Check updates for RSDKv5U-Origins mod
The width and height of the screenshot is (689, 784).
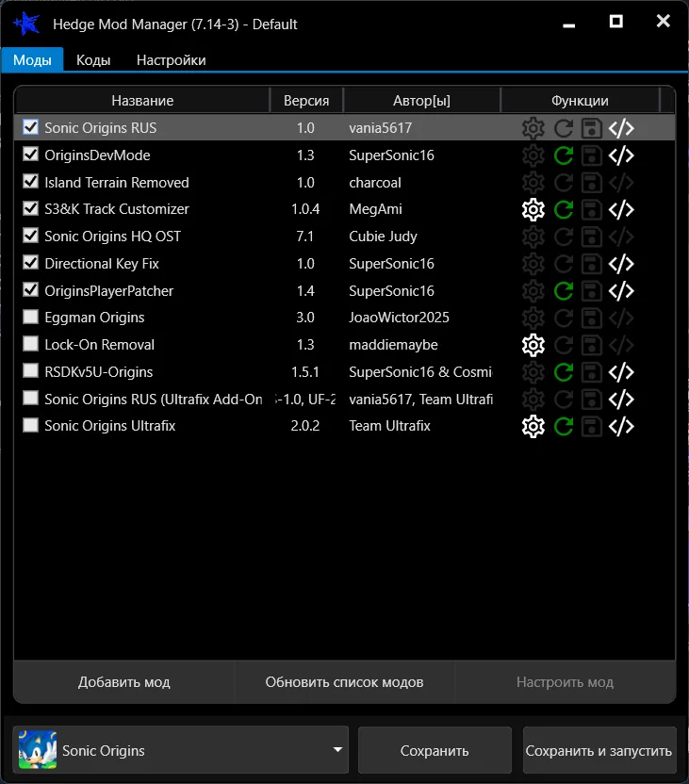click(x=564, y=372)
